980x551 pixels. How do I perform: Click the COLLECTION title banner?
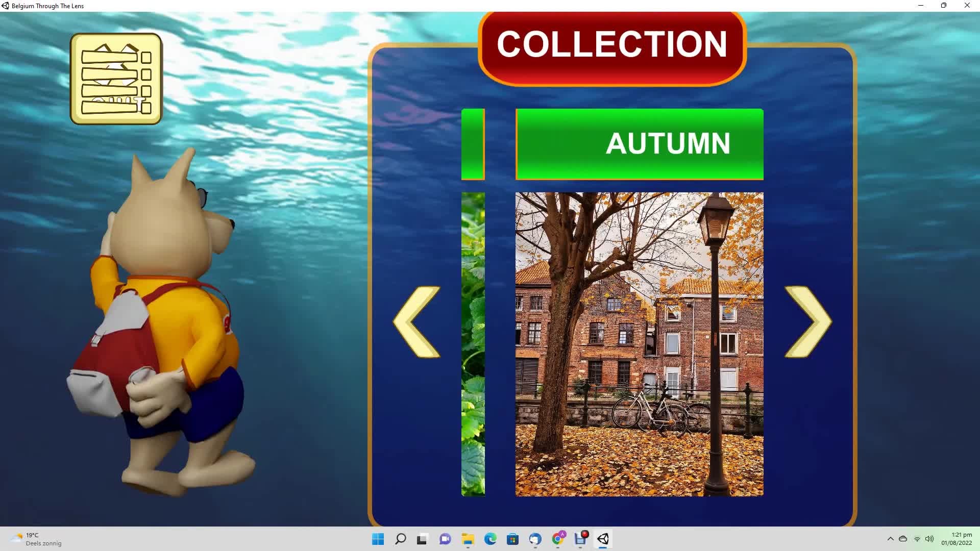[x=612, y=45]
